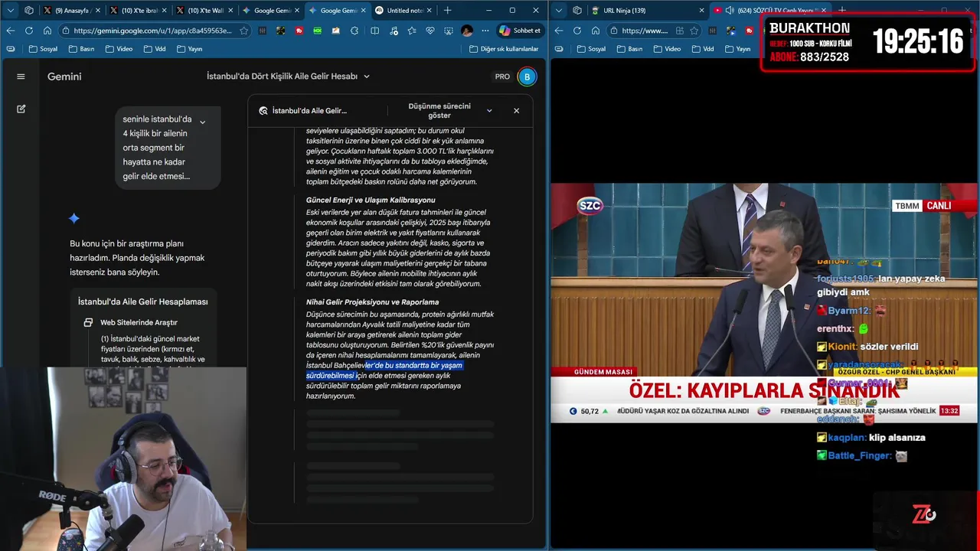
Task: Click the SÖZCÜ TV live video player
Action: tap(764, 303)
